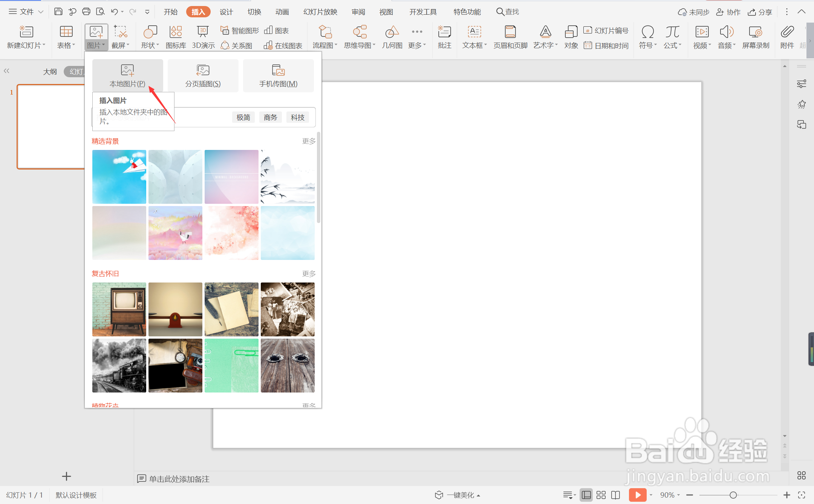Screen dimensions: 814x504
Task: Insert an 在线图表 online chart
Action: 283,46
